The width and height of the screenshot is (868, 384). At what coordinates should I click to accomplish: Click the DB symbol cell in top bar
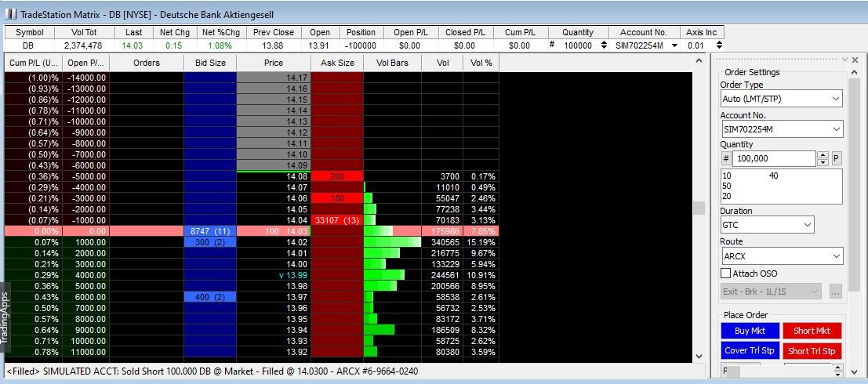(x=29, y=46)
